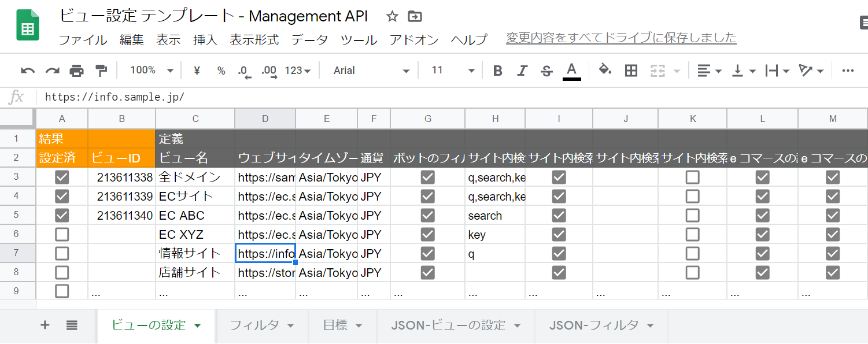This screenshot has height=344, width=868.
Task: Open vertical align dropdown
Action: [744, 71]
